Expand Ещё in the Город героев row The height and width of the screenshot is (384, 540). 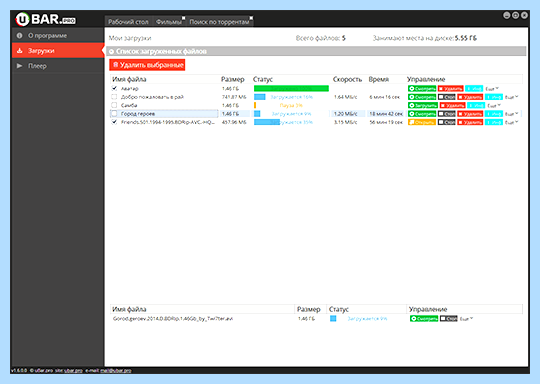point(511,114)
